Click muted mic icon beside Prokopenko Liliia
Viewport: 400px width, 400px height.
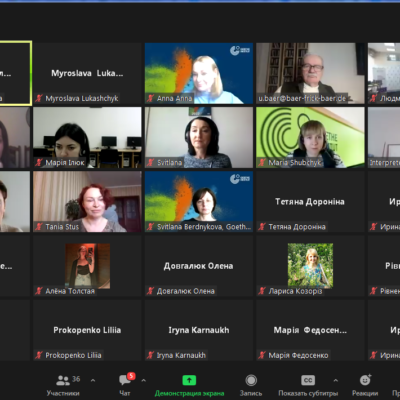[39, 355]
